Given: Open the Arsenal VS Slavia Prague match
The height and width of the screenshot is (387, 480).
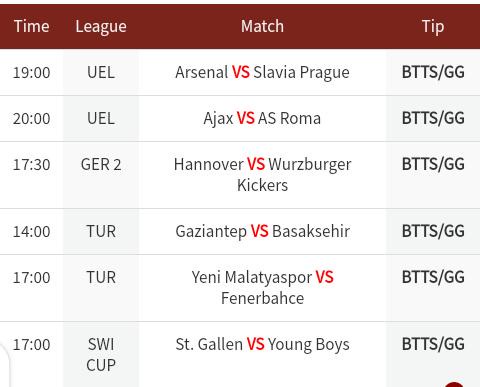Looking at the screenshot, I should coord(262,72).
